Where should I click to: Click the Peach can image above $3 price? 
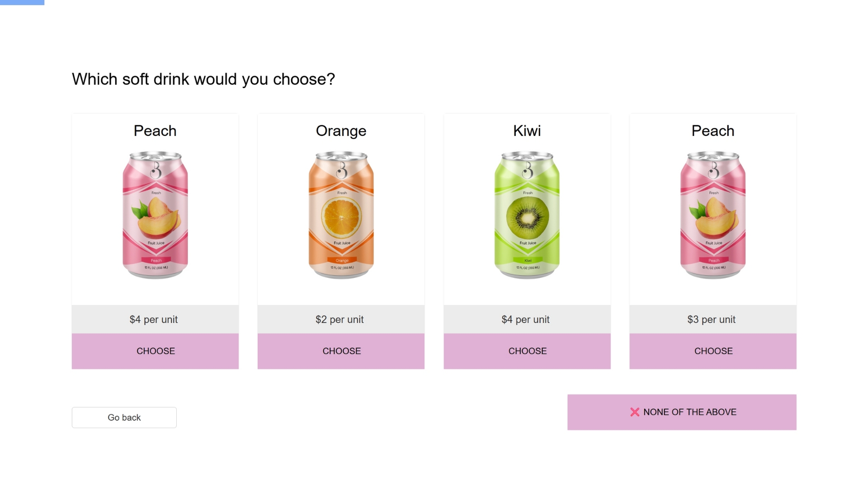(712, 215)
